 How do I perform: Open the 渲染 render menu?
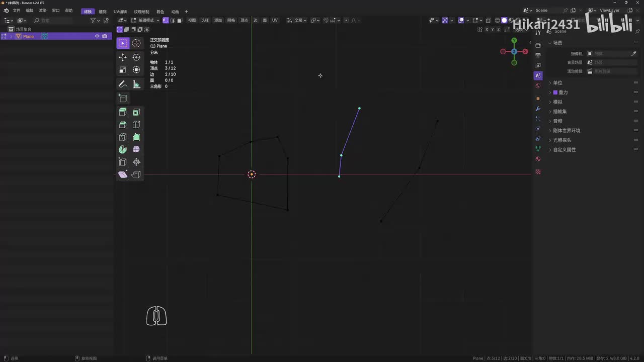43,11
